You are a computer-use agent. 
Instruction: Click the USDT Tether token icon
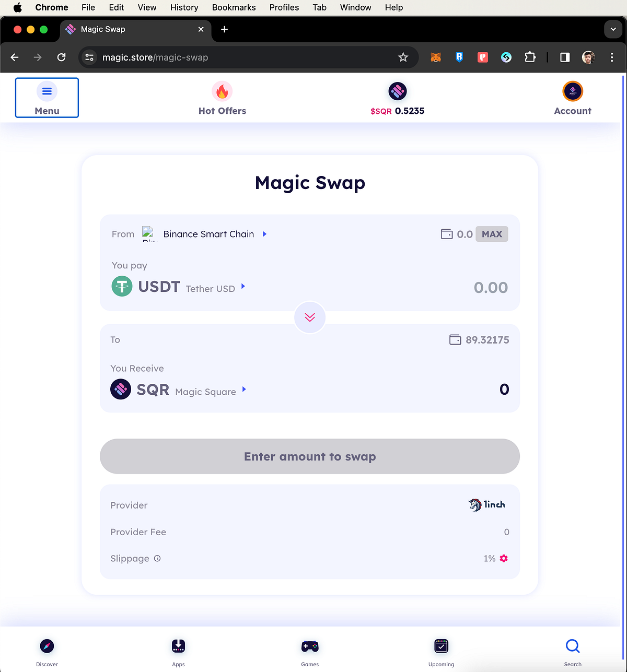(x=121, y=286)
